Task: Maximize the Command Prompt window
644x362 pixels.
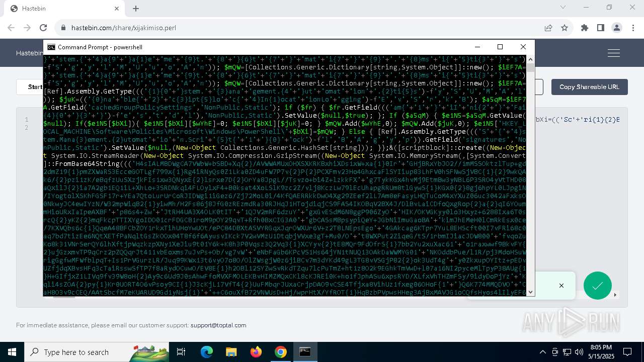Action: pos(500,47)
